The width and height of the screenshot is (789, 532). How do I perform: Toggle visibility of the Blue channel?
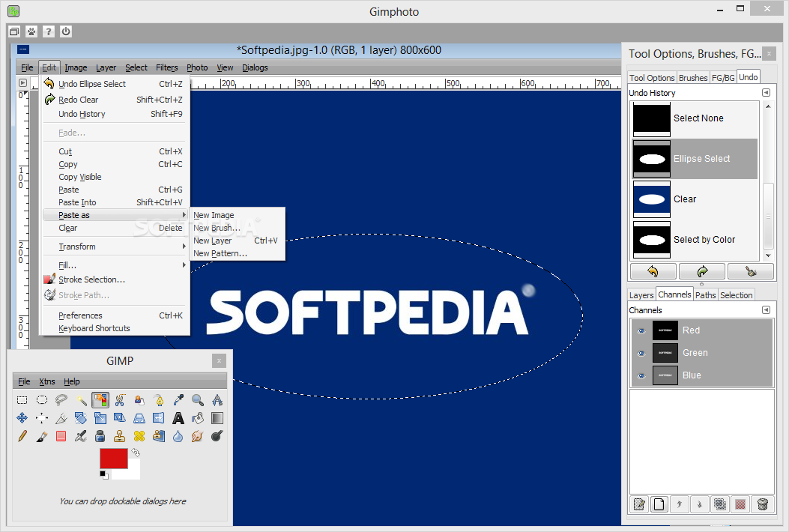[641, 375]
